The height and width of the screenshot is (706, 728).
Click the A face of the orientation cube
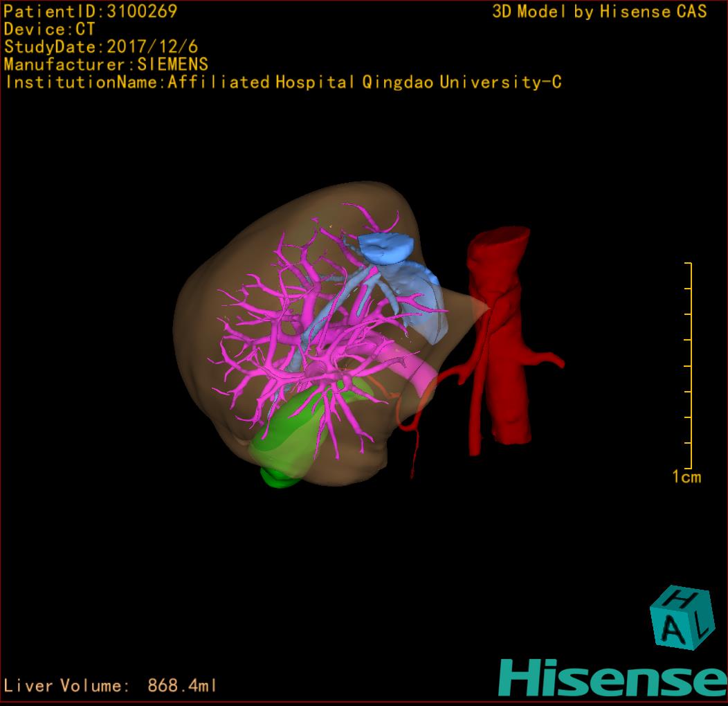pos(672,630)
